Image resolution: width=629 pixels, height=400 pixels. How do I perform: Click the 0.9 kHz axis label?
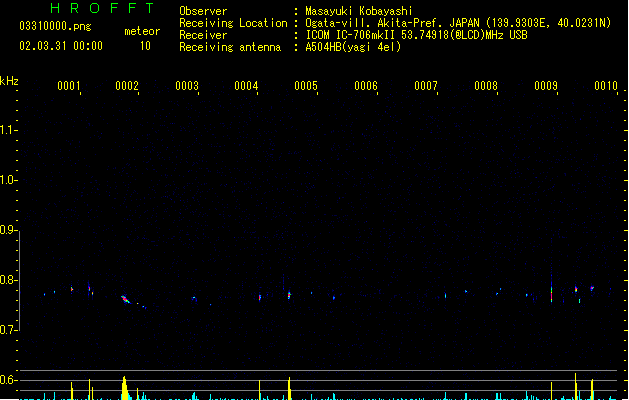pyautogui.click(x=7, y=230)
